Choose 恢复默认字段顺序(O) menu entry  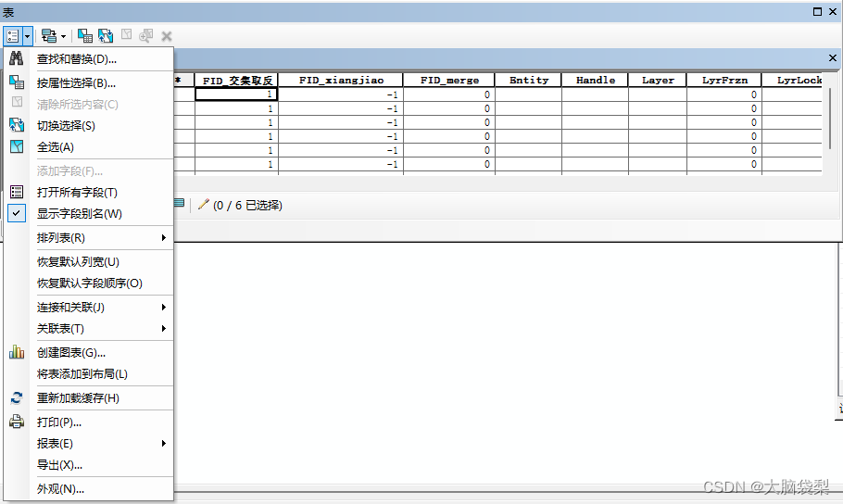pyautogui.click(x=89, y=283)
